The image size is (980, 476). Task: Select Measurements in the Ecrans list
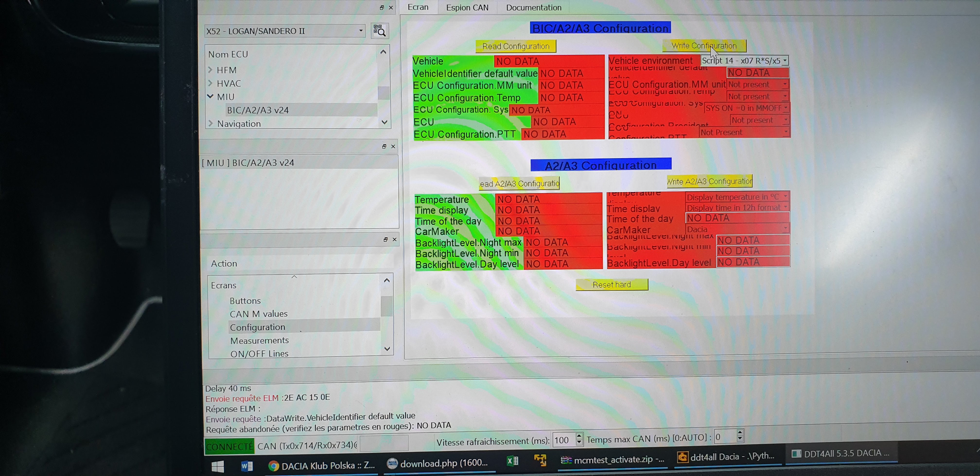pos(259,340)
